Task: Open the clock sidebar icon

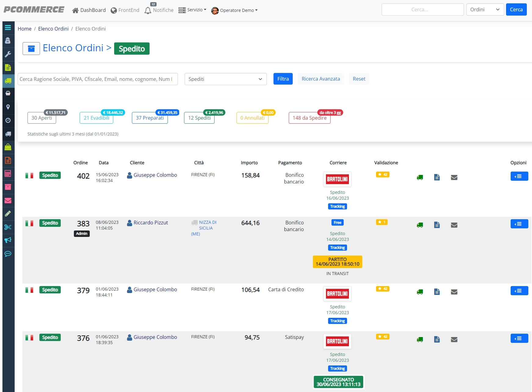Action: (8, 120)
